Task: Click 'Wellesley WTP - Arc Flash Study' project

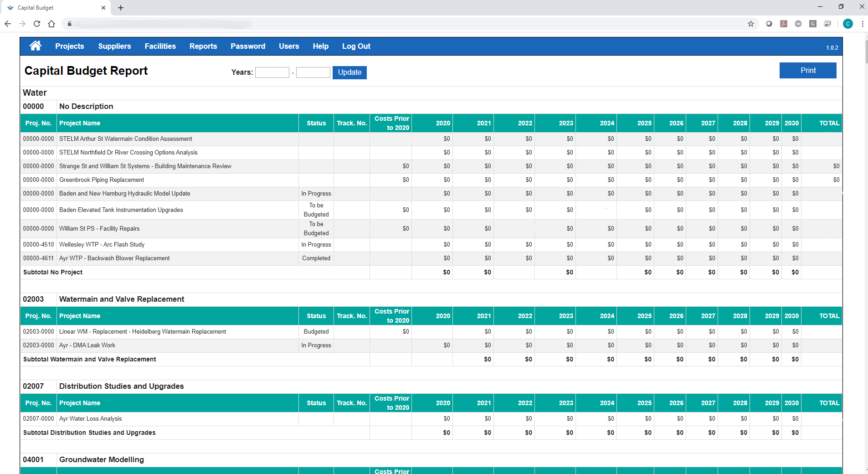Action: pos(102,245)
